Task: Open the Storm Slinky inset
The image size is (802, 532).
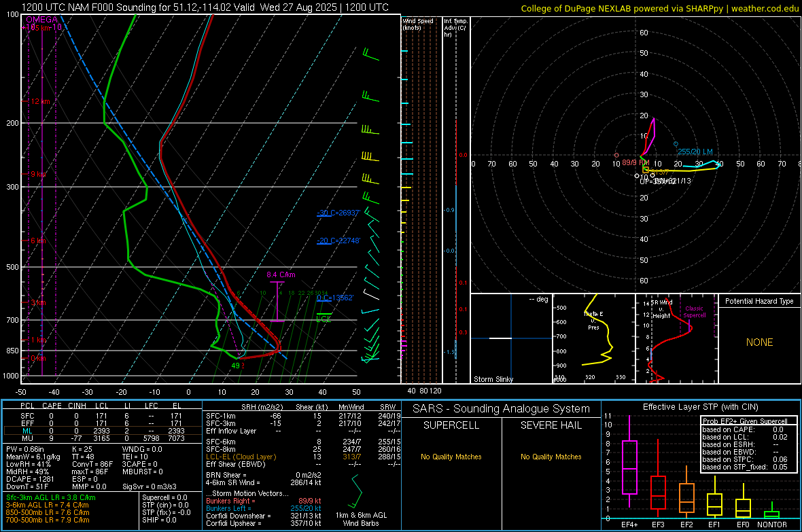Action: click(x=511, y=338)
